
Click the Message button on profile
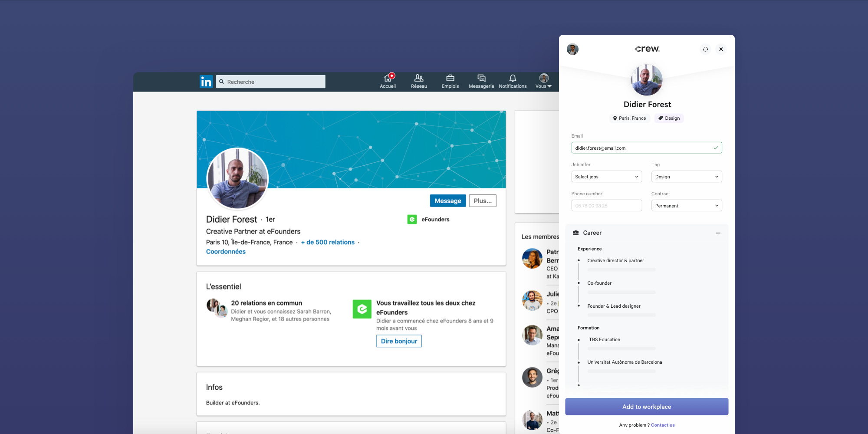448,201
